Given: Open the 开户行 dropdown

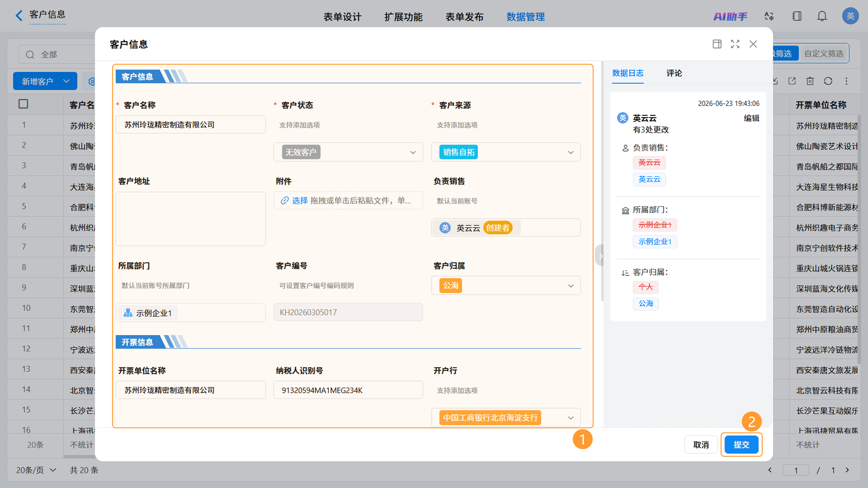Looking at the screenshot, I should tap(506, 418).
